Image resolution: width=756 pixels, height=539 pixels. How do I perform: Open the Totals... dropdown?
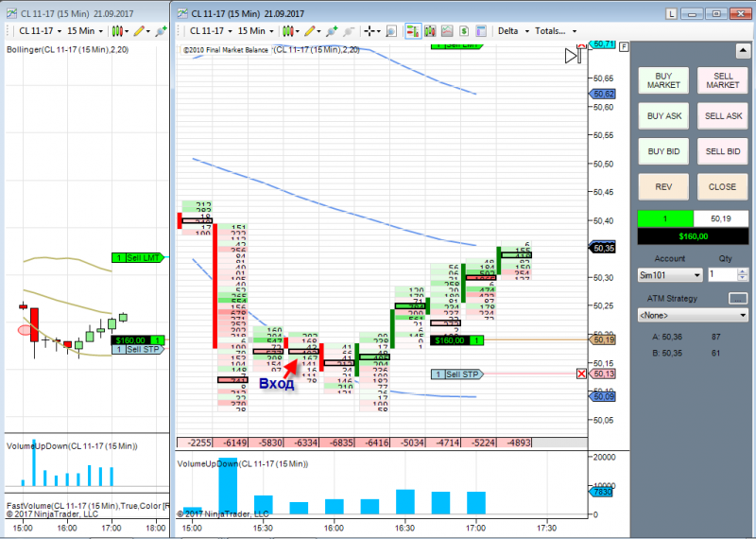(x=556, y=31)
